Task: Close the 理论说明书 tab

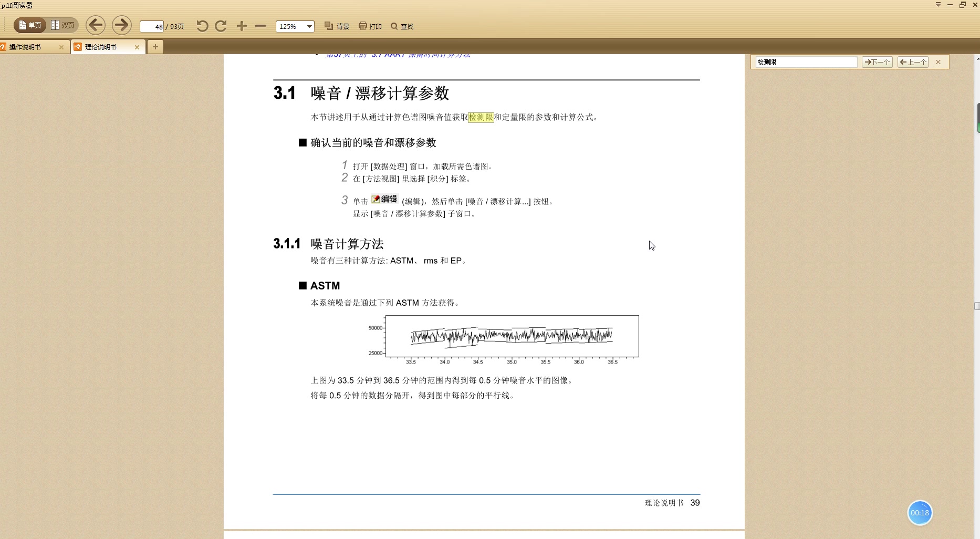Action: pos(137,47)
